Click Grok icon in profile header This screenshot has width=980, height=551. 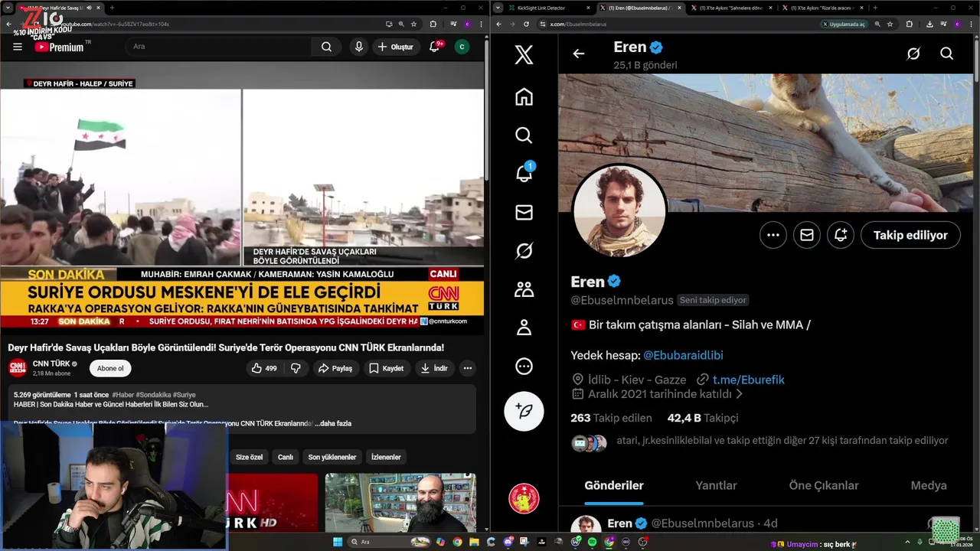[x=913, y=54]
